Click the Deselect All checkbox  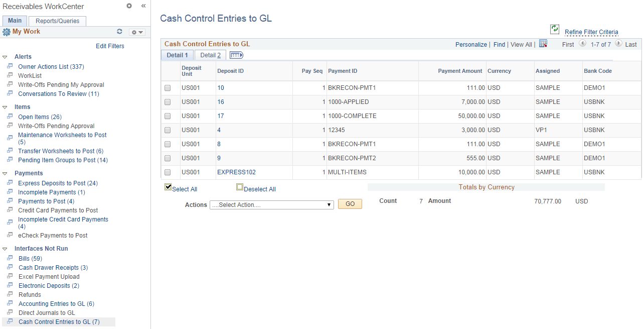pyautogui.click(x=240, y=187)
